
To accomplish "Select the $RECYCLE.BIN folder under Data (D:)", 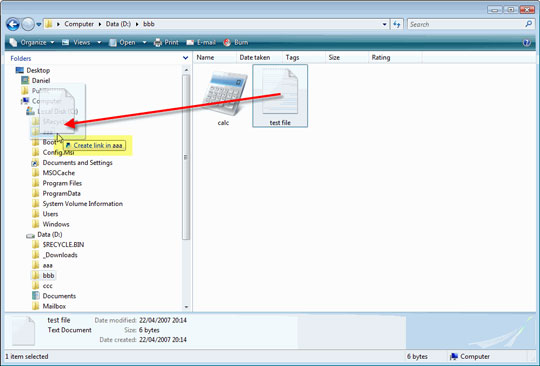I will pyautogui.click(x=63, y=245).
